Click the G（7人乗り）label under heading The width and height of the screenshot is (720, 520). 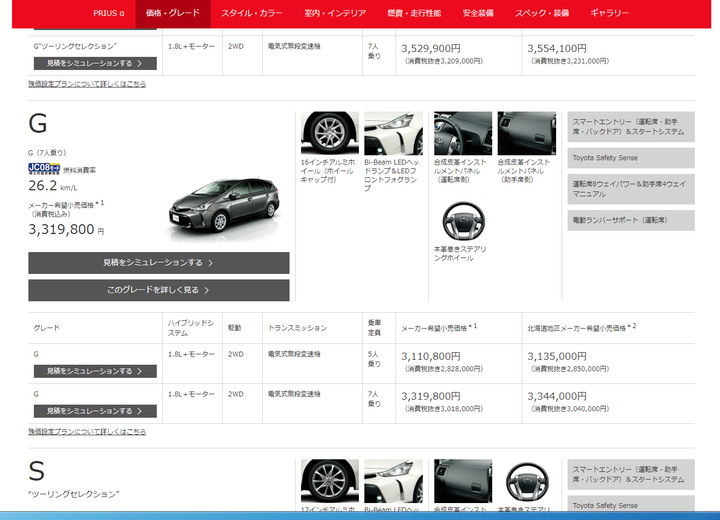point(47,153)
